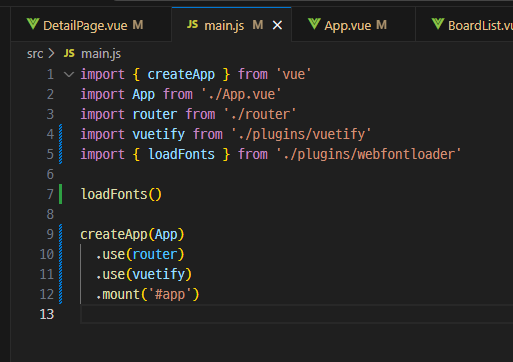Screen dimensions: 513x362
Task: Place cursor on empty line 13
Action: 297,314
